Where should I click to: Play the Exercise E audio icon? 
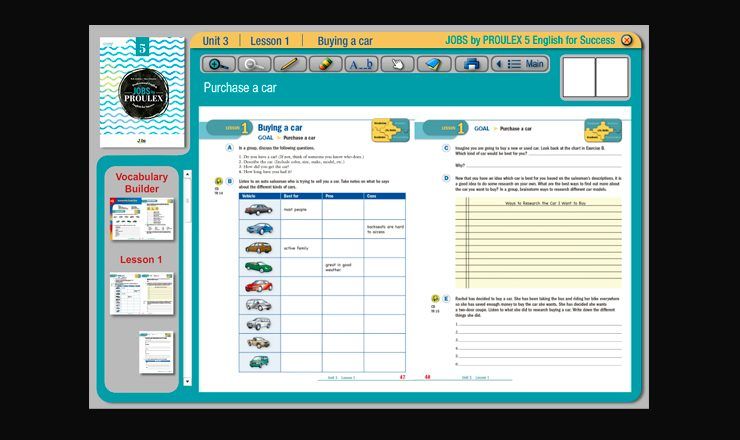click(435, 298)
